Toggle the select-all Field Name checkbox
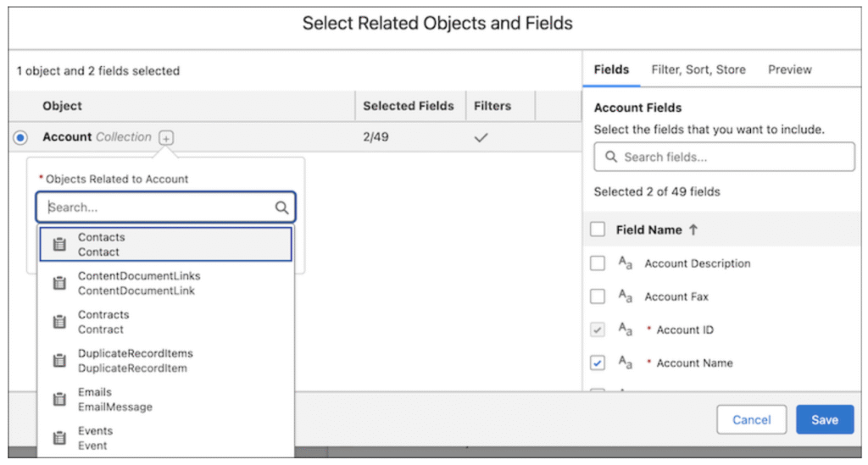Viewport: 868px width, 465px height. tap(598, 230)
